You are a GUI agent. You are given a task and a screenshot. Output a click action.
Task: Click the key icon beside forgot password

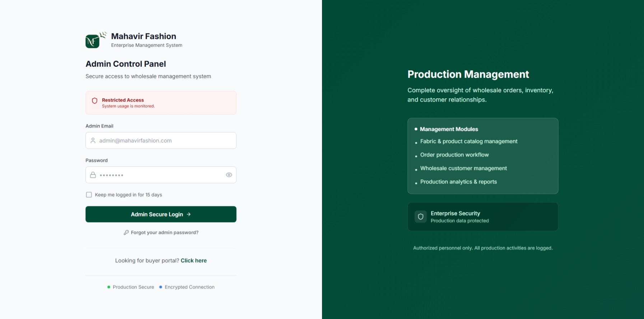126,233
